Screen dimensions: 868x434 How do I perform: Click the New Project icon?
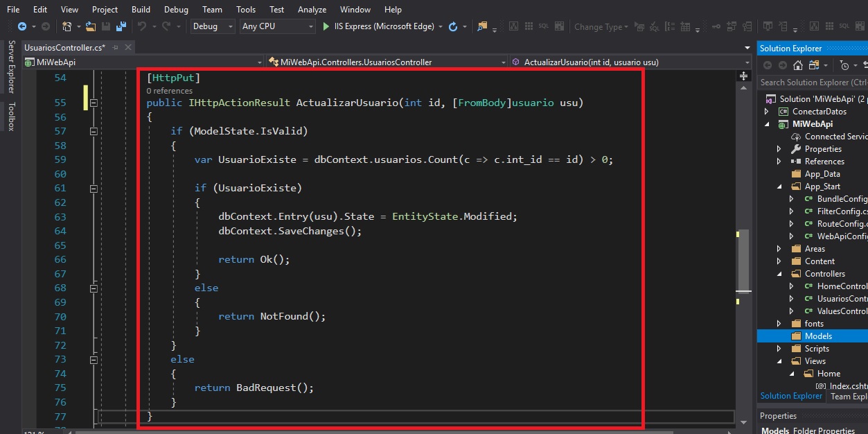68,26
